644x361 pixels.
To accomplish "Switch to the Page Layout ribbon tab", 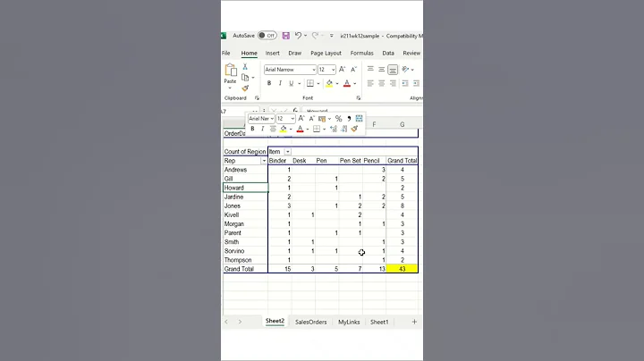I will click(326, 53).
